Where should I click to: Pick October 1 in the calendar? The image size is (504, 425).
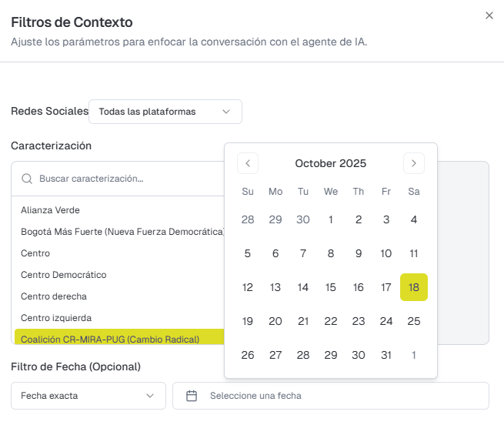coord(331,219)
